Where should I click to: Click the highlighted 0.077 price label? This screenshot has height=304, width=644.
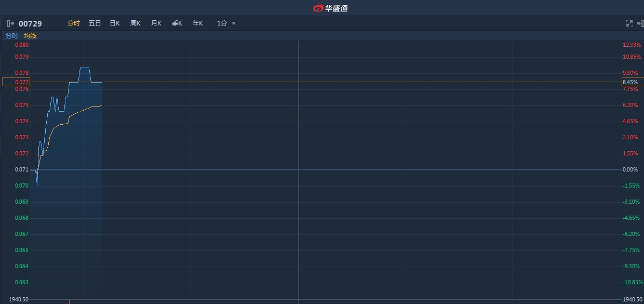16,82
